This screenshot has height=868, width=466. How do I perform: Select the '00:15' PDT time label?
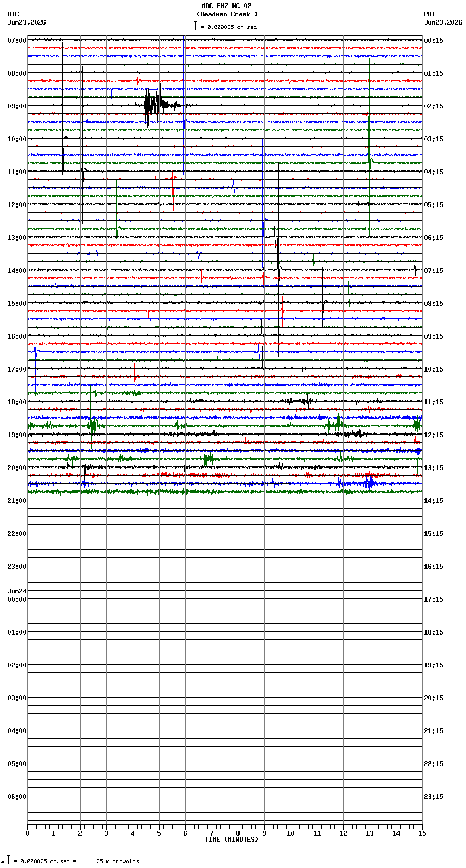[434, 41]
